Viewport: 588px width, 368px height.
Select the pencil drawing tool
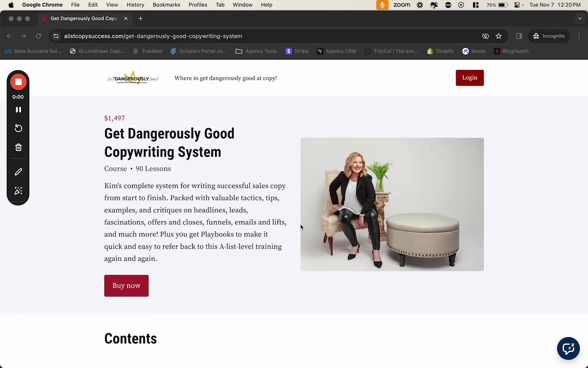pyautogui.click(x=18, y=172)
